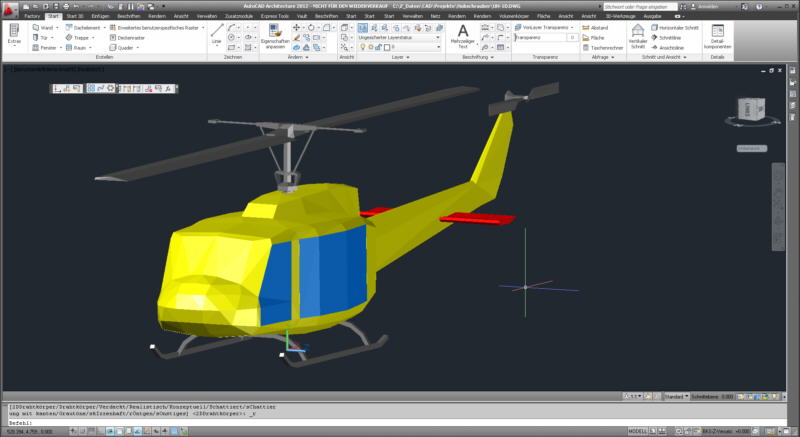This screenshot has width=800, height=437.
Task: Switch to the Factory ribbon tab
Action: [x=32, y=16]
